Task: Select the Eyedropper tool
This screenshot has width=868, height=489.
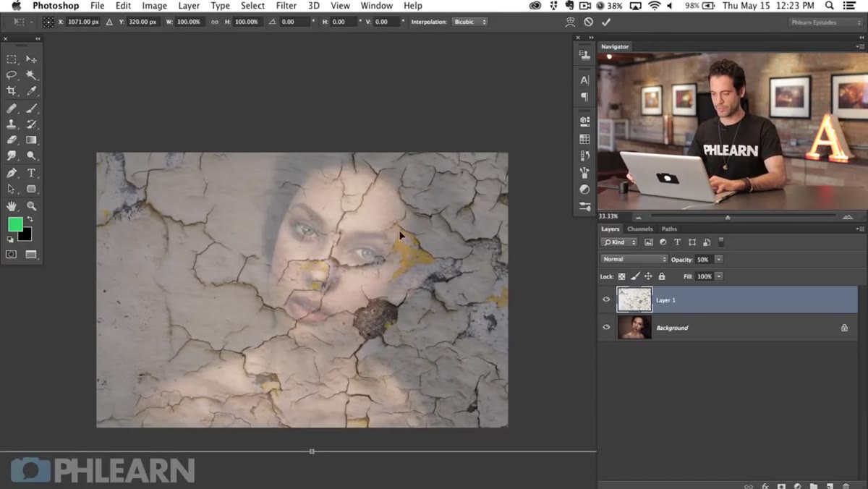Action: click(x=31, y=91)
